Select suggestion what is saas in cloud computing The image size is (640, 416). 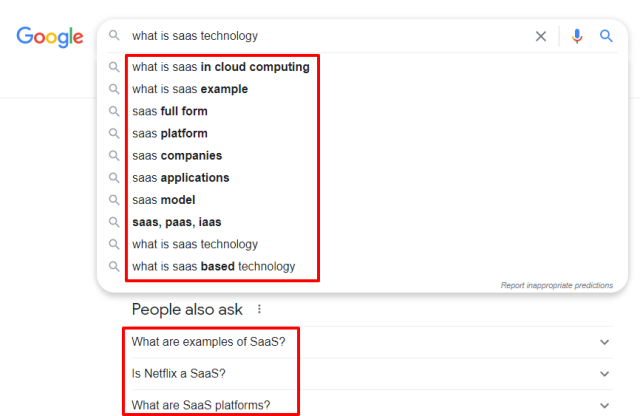[221, 67]
